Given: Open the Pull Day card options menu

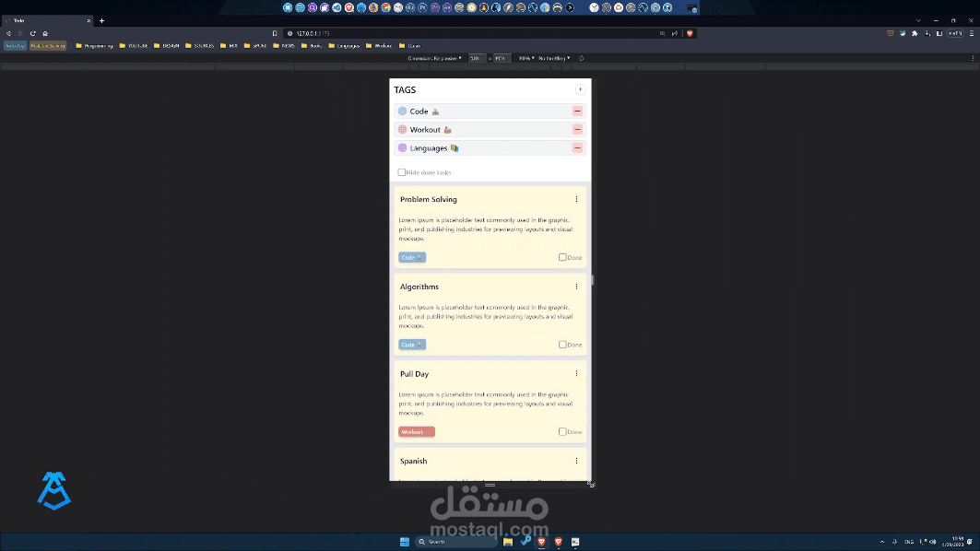Looking at the screenshot, I should point(576,373).
